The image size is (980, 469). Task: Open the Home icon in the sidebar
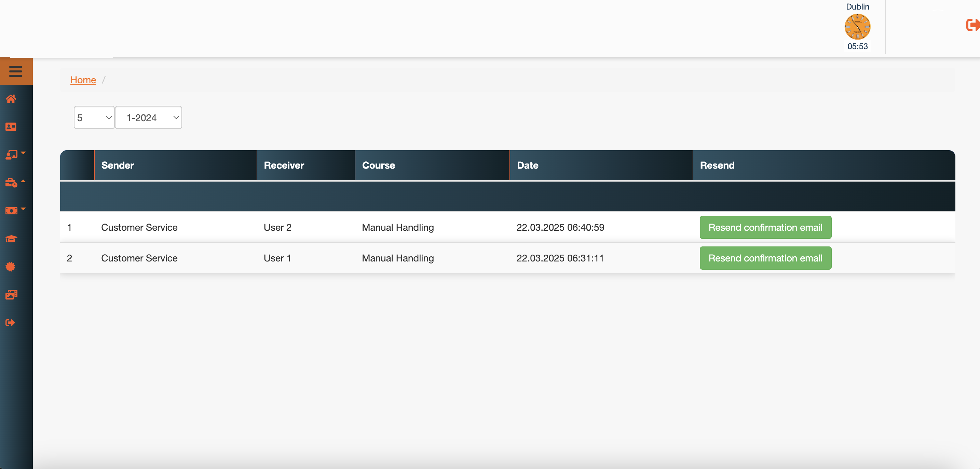(11, 99)
